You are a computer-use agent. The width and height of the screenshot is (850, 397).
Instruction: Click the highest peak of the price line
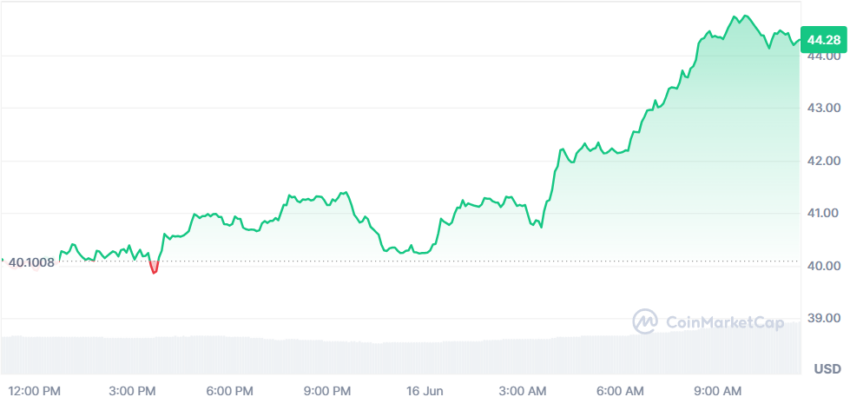pos(745,16)
